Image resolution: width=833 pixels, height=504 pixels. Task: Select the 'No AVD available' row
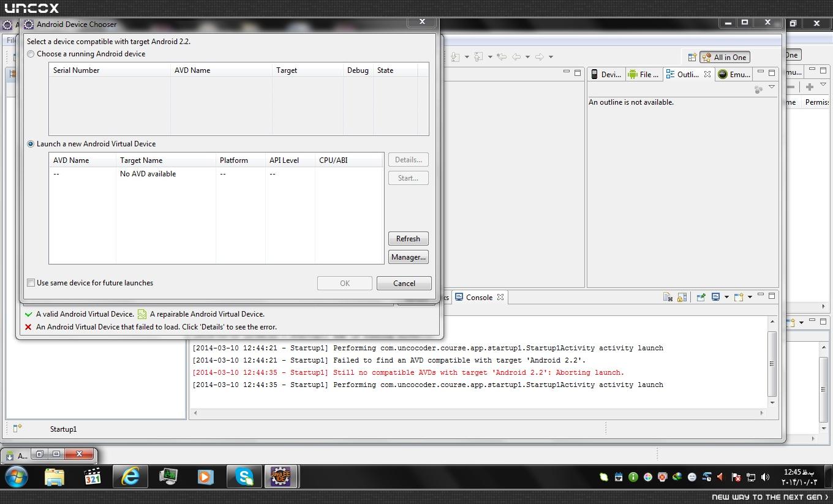pyautogui.click(x=216, y=174)
